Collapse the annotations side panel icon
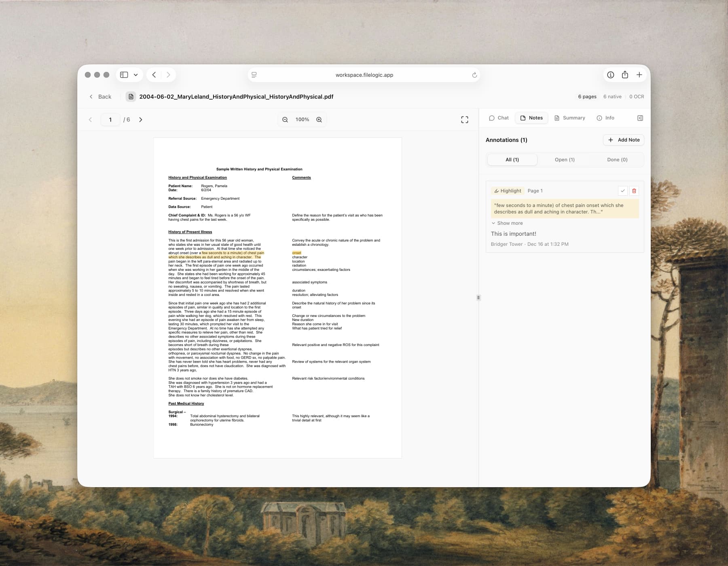 [640, 118]
